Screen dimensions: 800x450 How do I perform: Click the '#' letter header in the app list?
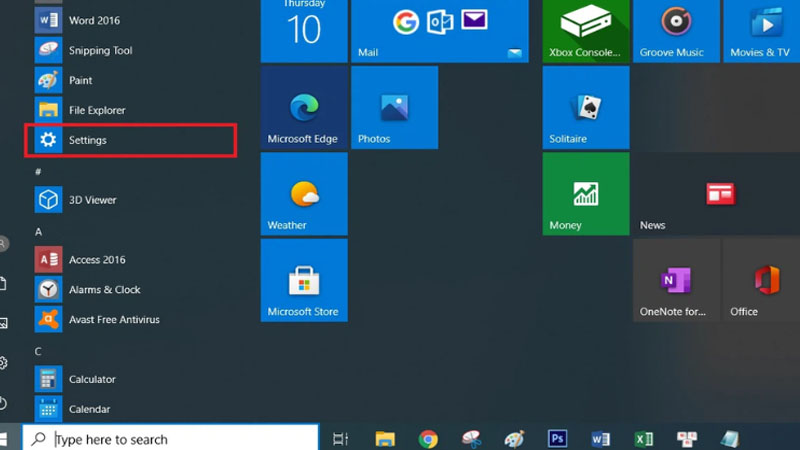(x=38, y=172)
